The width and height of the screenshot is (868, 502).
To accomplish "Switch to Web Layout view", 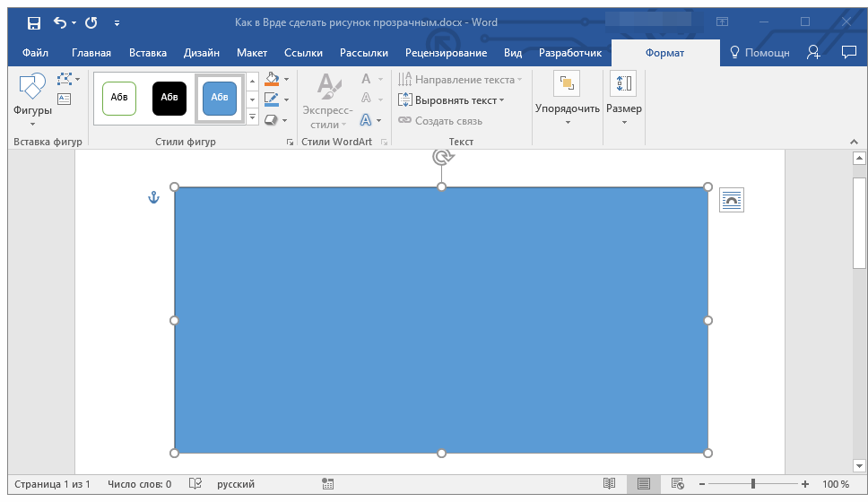I will click(678, 484).
